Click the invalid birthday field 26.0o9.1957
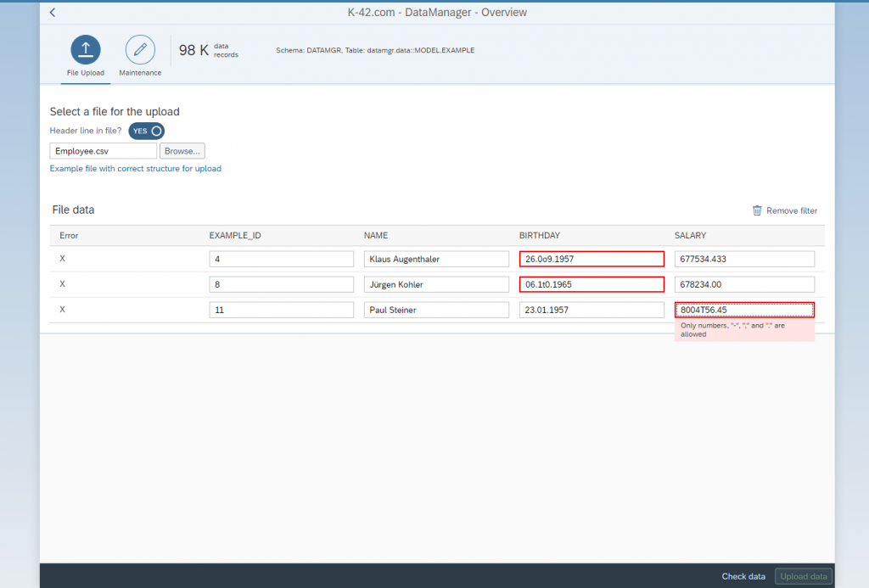 [591, 259]
